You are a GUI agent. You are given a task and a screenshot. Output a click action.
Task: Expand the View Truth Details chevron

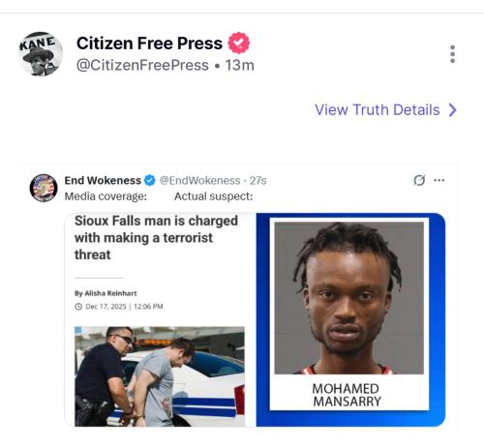(x=453, y=110)
